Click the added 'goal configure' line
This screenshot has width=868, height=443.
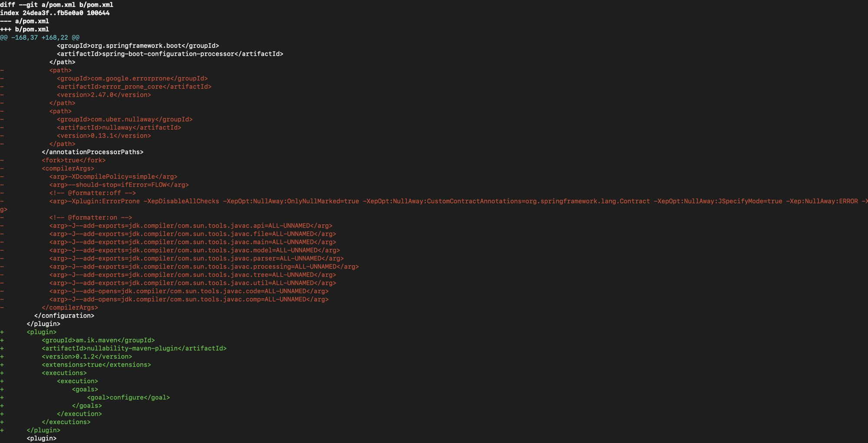[128, 397]
